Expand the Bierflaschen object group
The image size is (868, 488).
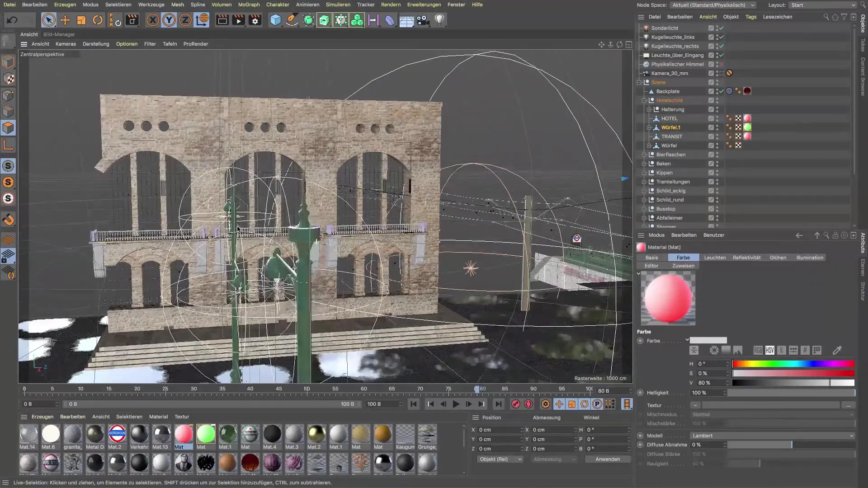[644, 155]
